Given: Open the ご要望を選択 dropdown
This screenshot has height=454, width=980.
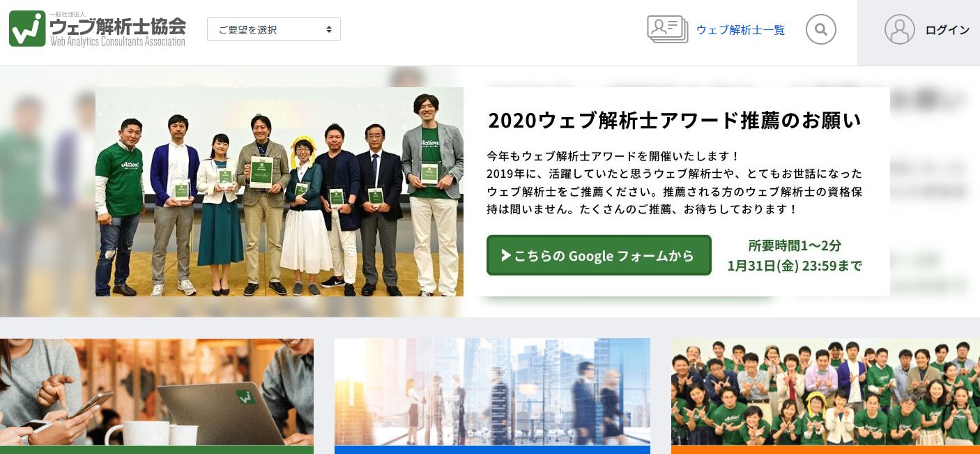Looking at the screenshot, I should pyautogui.click(x=274, y=29).
